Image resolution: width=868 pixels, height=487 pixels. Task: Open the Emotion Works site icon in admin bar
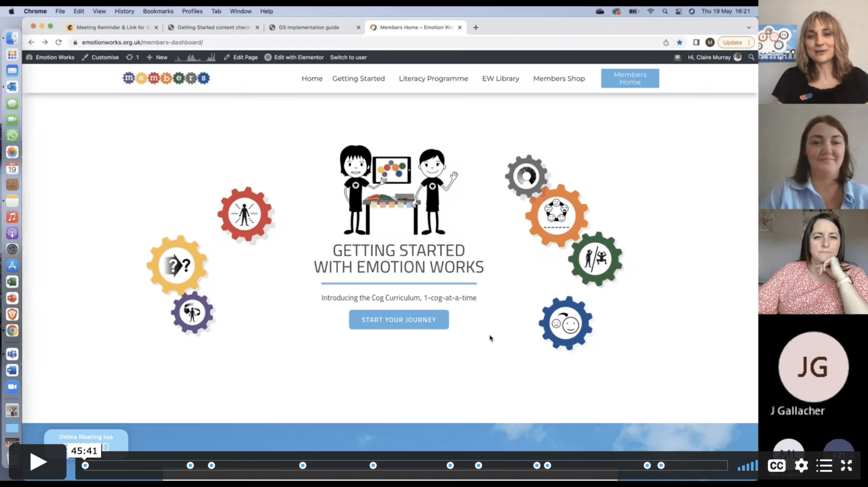(28, 57)
